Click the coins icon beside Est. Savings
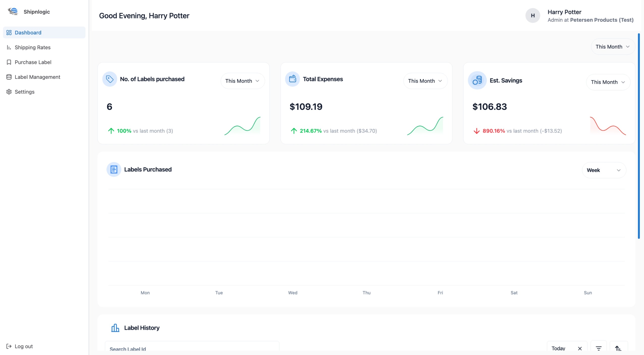Viewport: 644px width, 355px height. (477, 81)
